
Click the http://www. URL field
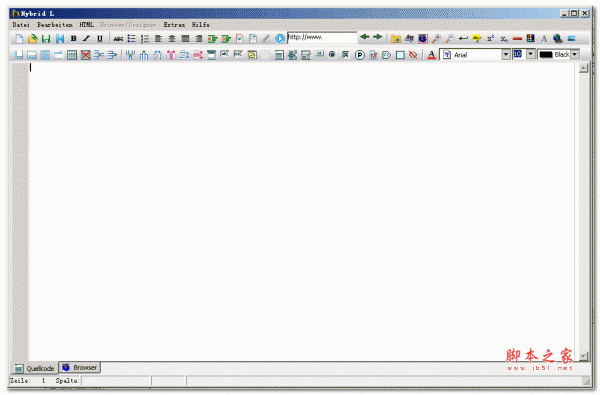[x=322, y=38]
